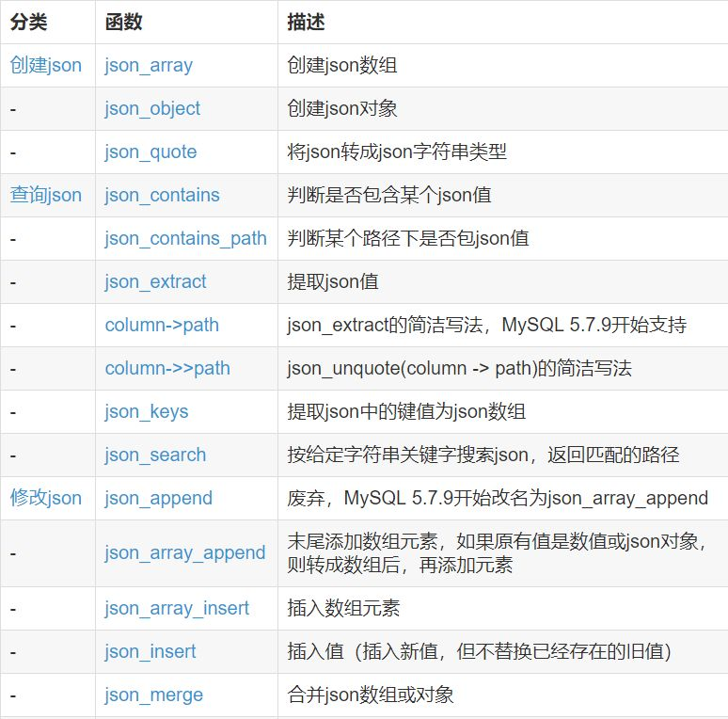The width and height of the screenshot is (728, 719).
Task: Follow the json_keys function link
Action: click(147, 411)
